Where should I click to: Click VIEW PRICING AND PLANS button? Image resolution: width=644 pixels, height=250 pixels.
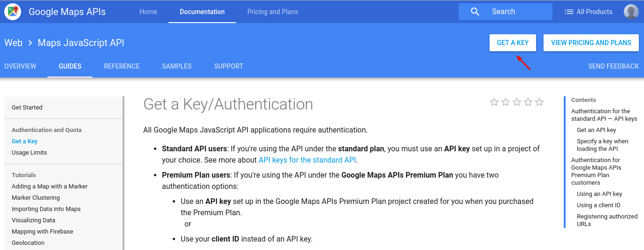point(591,43)
